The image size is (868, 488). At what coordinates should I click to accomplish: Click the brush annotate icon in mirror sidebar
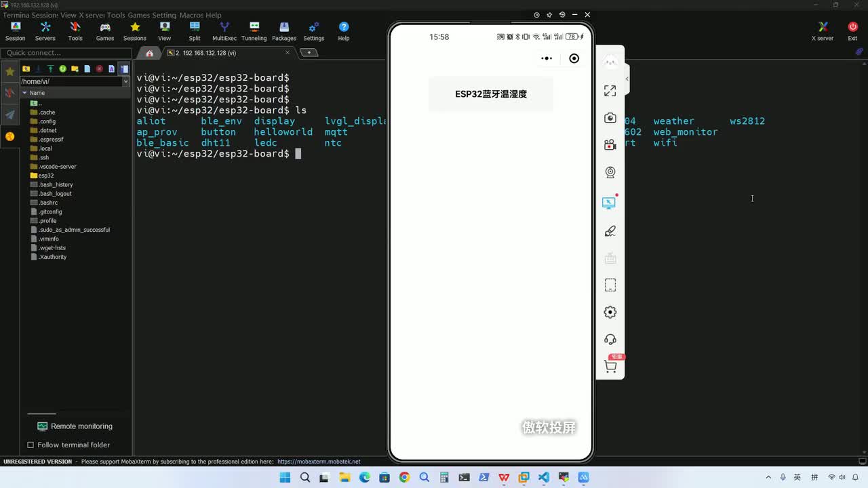tap(610, 231)
